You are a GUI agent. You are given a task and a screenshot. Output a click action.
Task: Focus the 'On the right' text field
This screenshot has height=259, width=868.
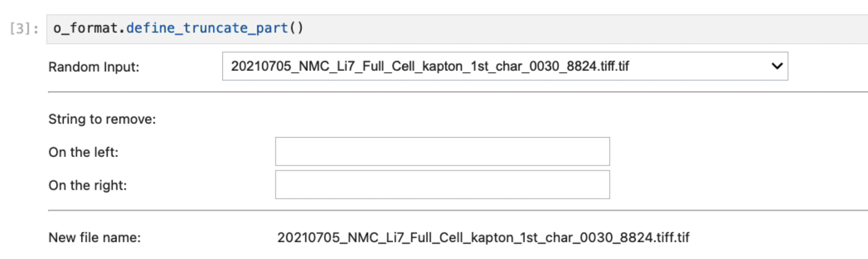(442, 185)
